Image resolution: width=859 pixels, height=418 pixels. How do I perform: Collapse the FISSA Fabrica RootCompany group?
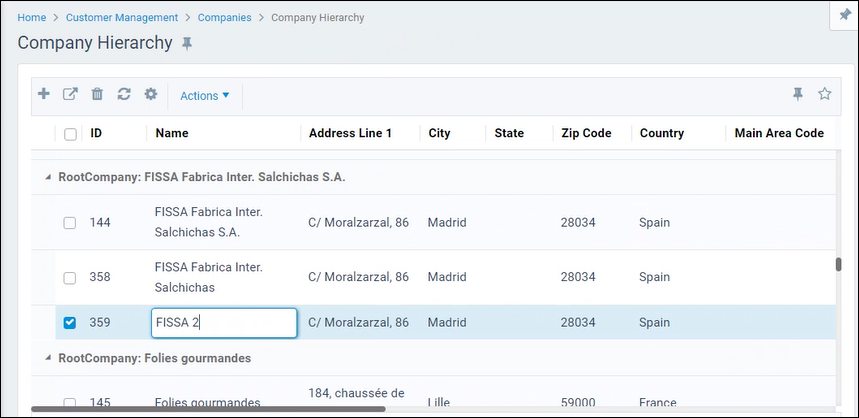[48, 177]
